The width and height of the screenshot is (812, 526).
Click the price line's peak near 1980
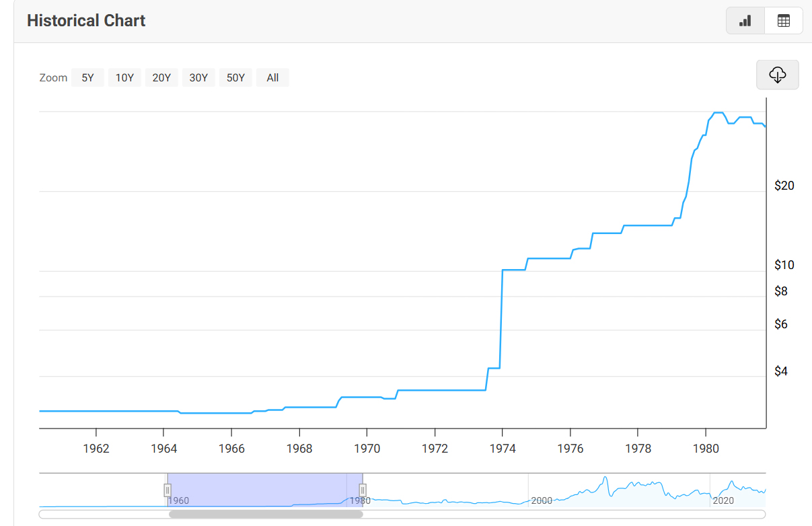click(718, 112)
